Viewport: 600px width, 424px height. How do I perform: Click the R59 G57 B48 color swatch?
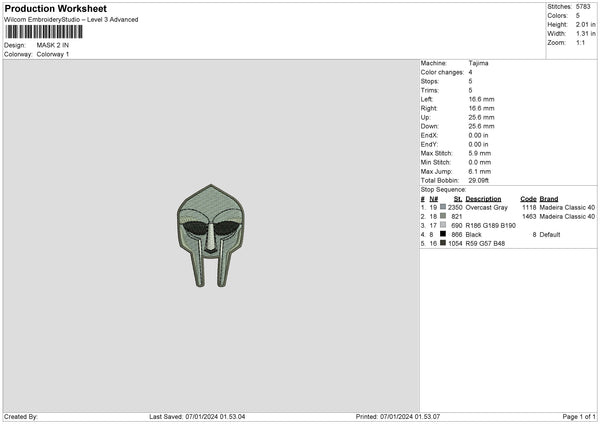[x=443, y=243]
